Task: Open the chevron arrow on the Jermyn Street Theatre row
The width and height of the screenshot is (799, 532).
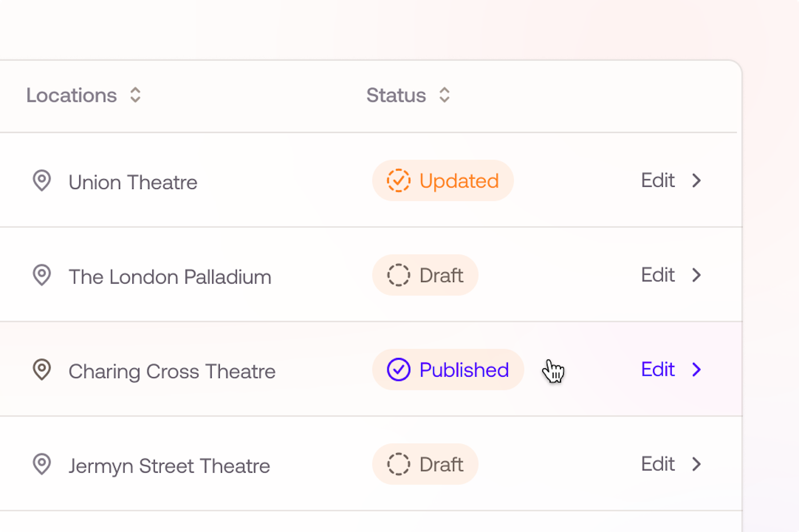Action: tap(696, 464)
